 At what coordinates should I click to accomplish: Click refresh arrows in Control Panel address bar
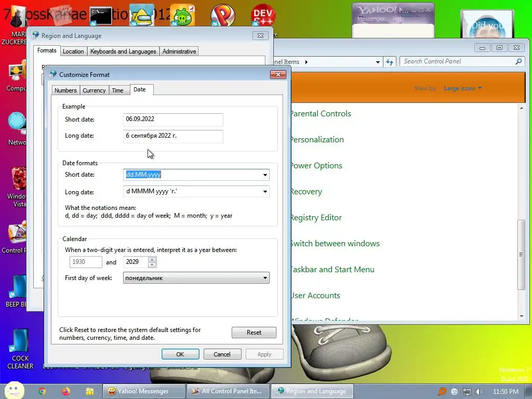pyautogui.click(x=390, y=62)
